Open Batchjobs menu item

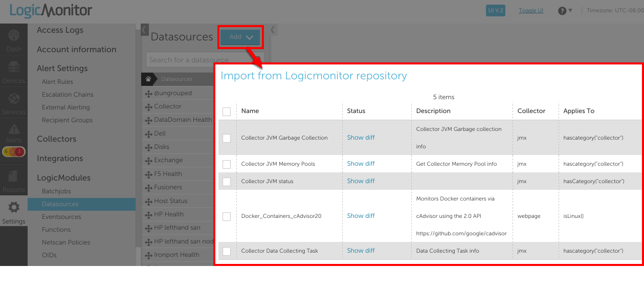[56, 191]
